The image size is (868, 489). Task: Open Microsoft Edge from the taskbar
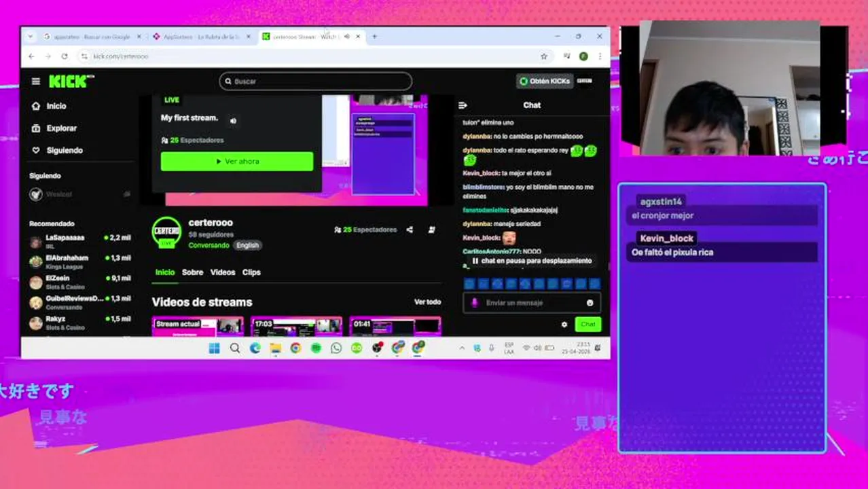click(255, 348)
